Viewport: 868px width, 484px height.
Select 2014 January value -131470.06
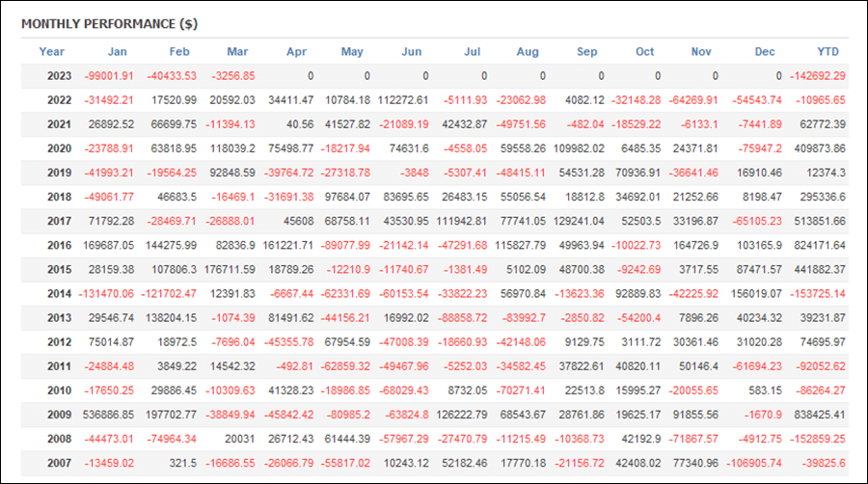tap(106, 294)
